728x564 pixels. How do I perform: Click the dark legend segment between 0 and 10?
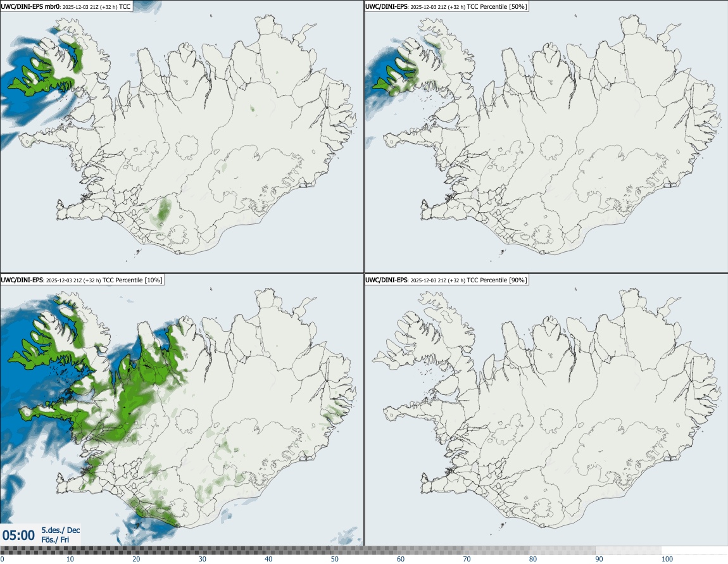[33, 551]
